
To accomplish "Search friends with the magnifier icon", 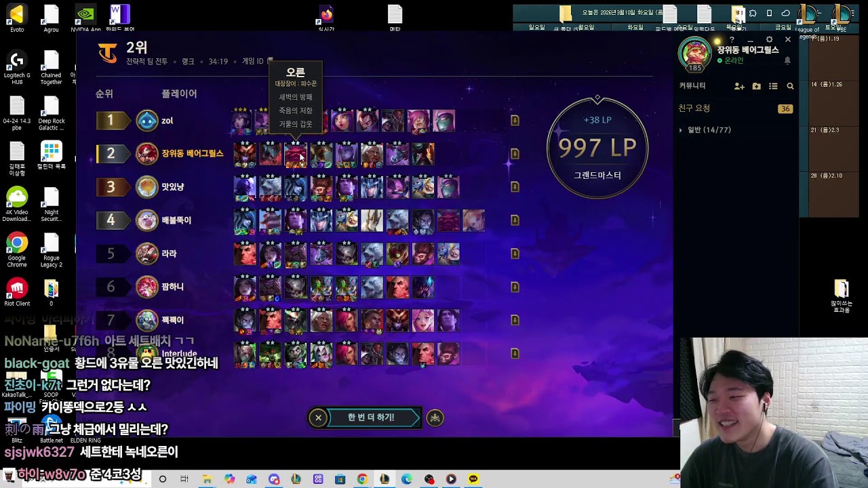I will click(790, 86).
